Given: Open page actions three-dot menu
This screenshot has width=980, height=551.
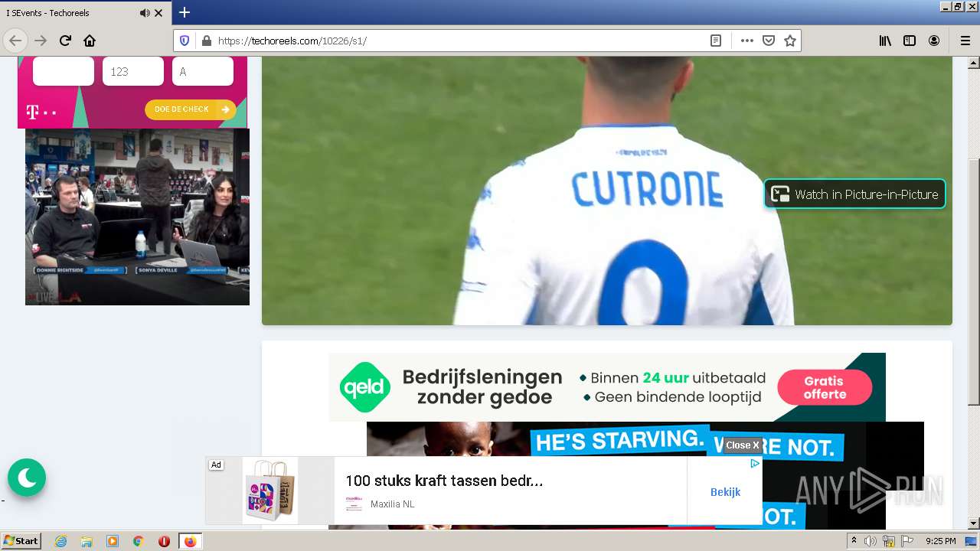Looking at the screenshot, I should coord(747,41).
